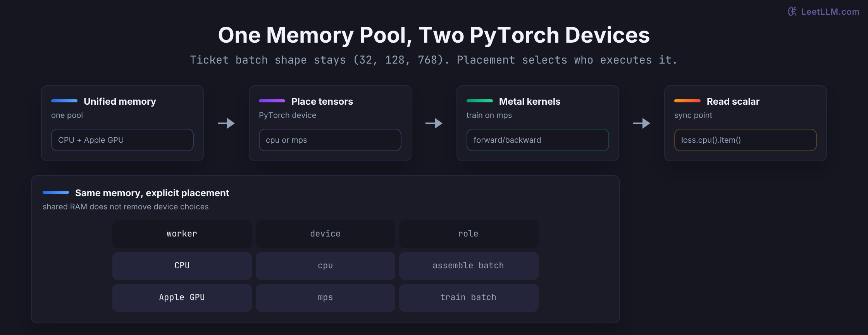Click the 'Place tensors' card title
The height and width of the screenshot is (335, 868).
pos(322,102)
